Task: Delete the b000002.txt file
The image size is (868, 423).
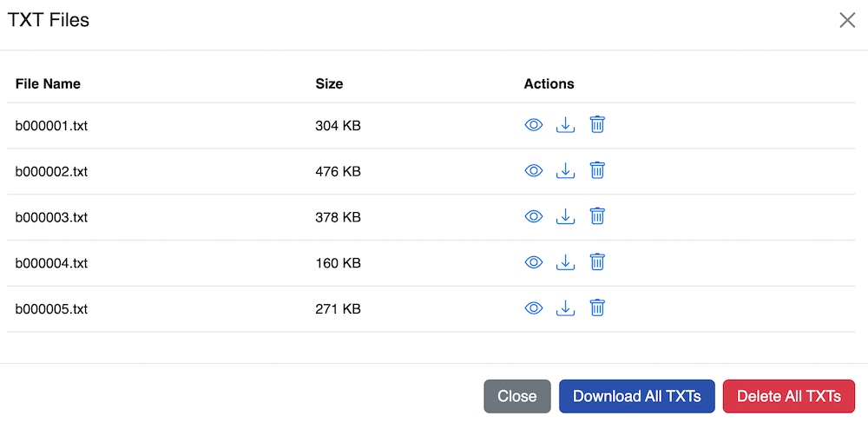Action: [x=597, y=171]
